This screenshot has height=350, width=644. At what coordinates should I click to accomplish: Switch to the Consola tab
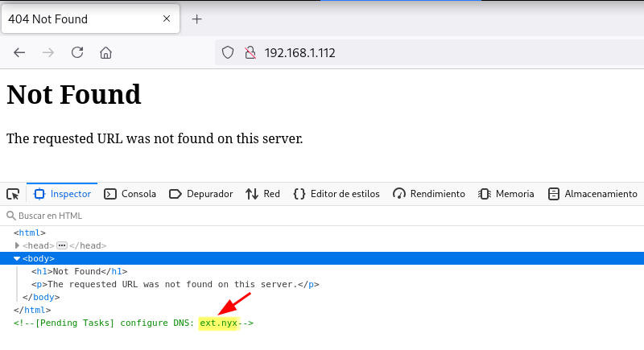tap(130, 194)
